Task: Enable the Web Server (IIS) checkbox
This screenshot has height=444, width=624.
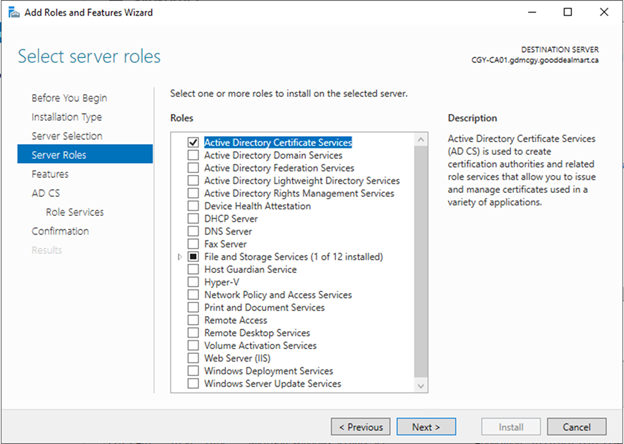Action: pos(193,358)
